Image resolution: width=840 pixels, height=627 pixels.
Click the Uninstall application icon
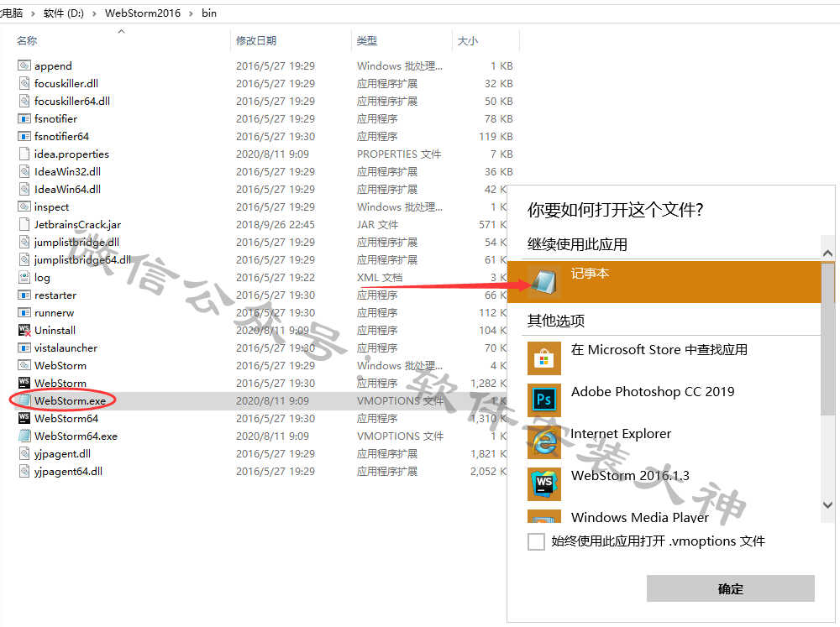click(24, 331)
